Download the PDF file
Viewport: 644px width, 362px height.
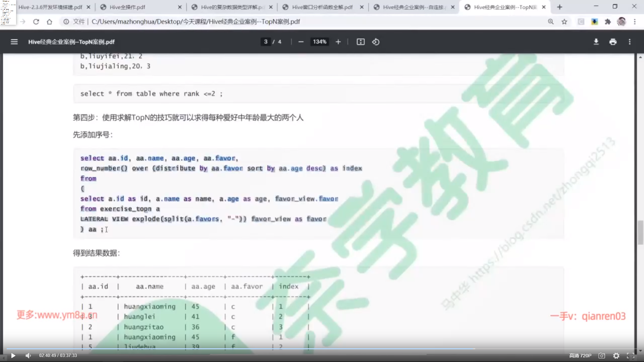(x=596, y=42)
